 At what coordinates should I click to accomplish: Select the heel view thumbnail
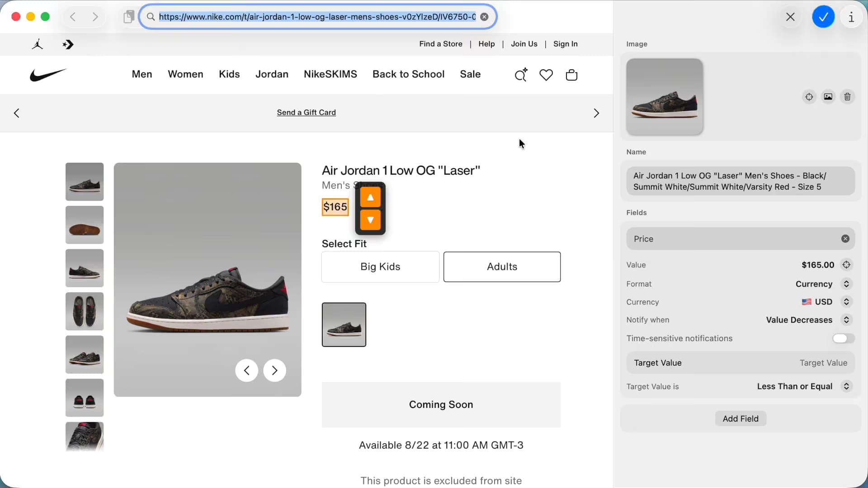pos(85,398)
